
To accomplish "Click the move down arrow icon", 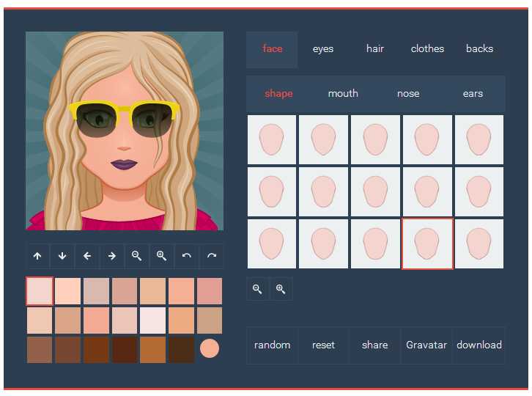I will click(x=62, y=256).
